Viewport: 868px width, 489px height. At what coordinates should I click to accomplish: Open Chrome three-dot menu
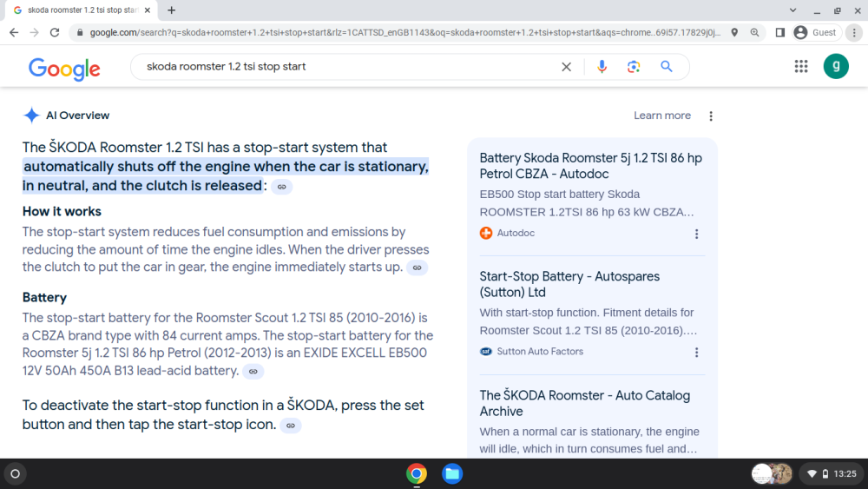tap(854, 33)
